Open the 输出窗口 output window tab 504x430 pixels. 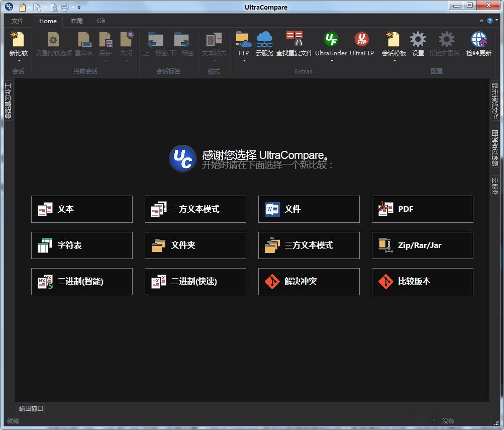click(x=31, y=408)
